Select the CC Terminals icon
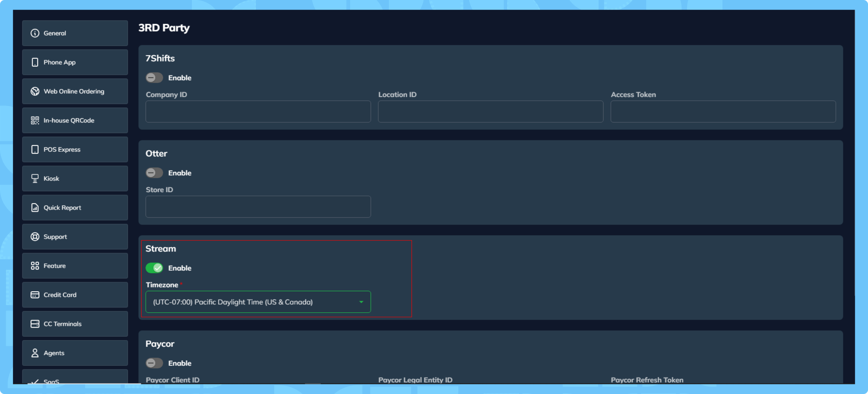The image size is (868, 394). click(x=35, y=324)
